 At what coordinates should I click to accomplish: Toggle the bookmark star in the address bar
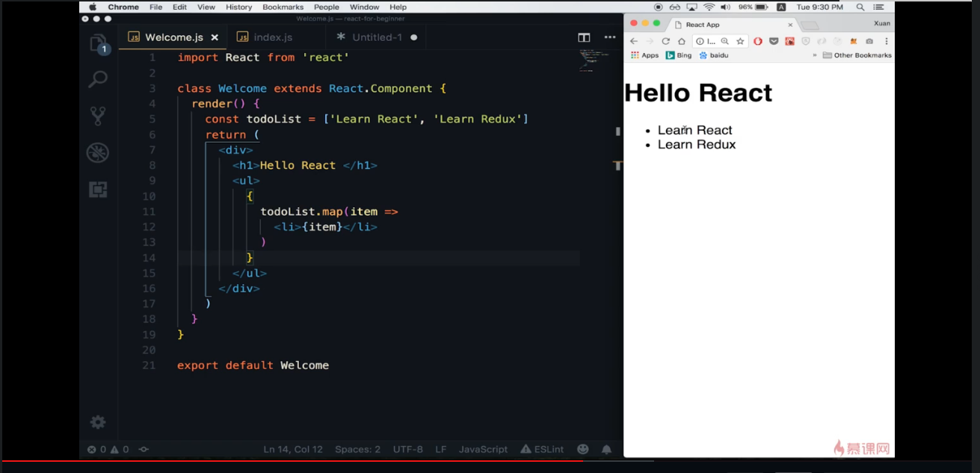tap(740, 40)
